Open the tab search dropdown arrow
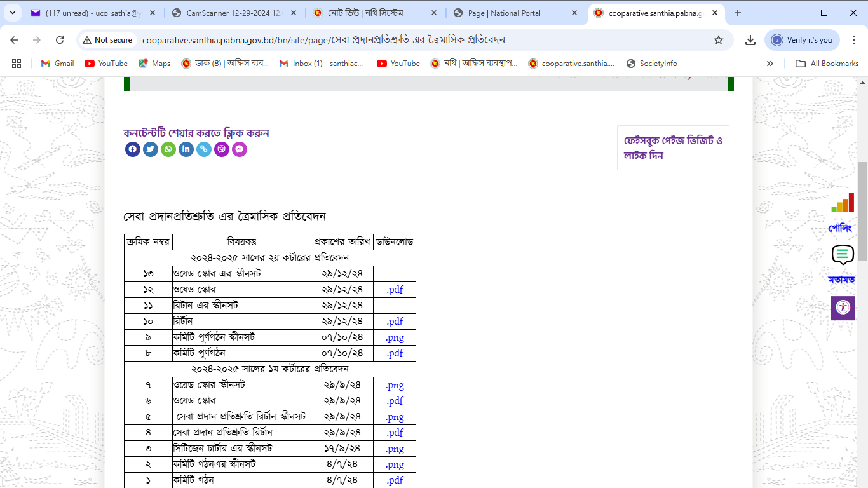Viewport: 868px width, 488px height. 14,13
